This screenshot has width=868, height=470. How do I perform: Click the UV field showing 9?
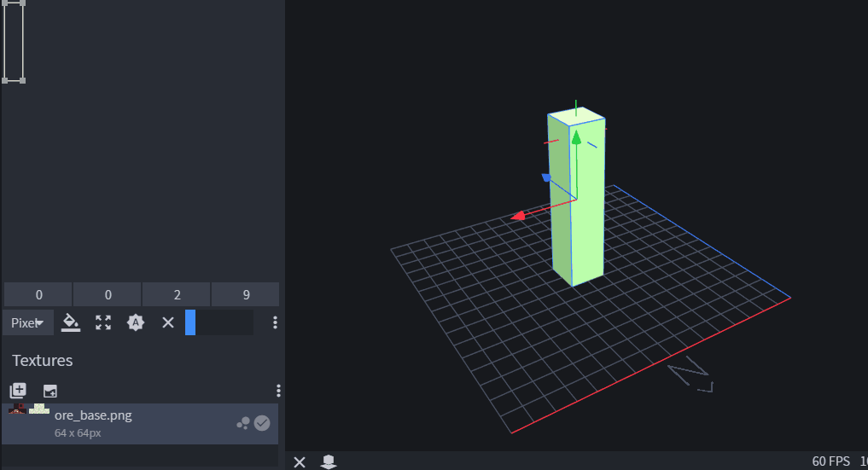(x=246, y=295)
